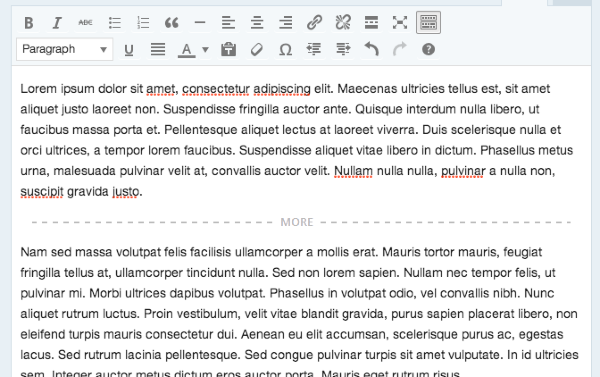Click the word "Pellentesque" in first paragraph
Viewport: 600px width, 377px height.
point(201,130)
